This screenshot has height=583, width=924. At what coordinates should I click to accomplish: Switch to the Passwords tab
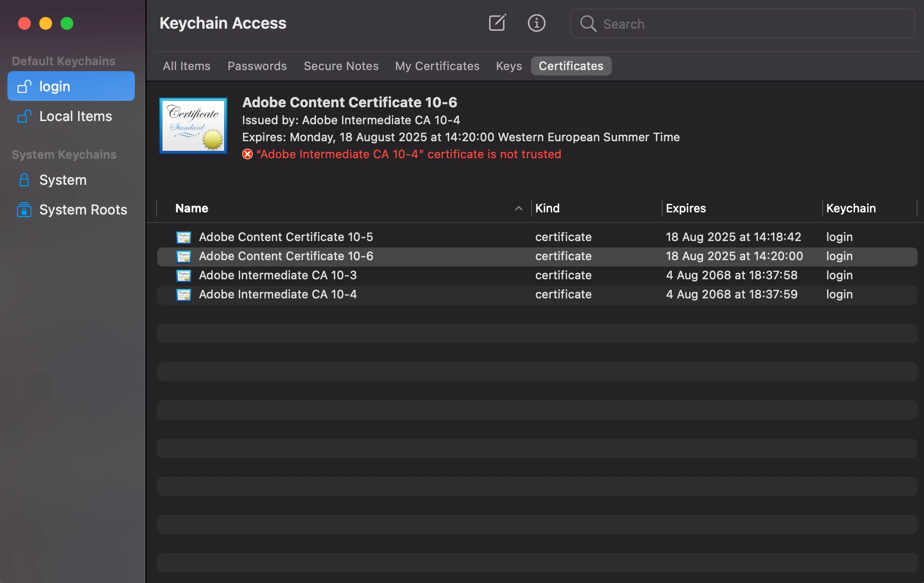(x=257, y=66)
